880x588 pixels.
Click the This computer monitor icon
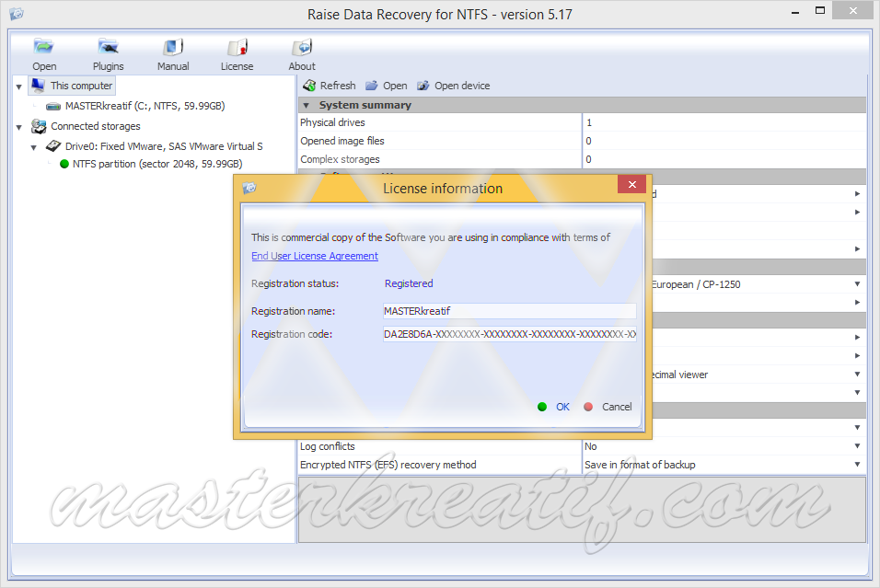point(38,86)
